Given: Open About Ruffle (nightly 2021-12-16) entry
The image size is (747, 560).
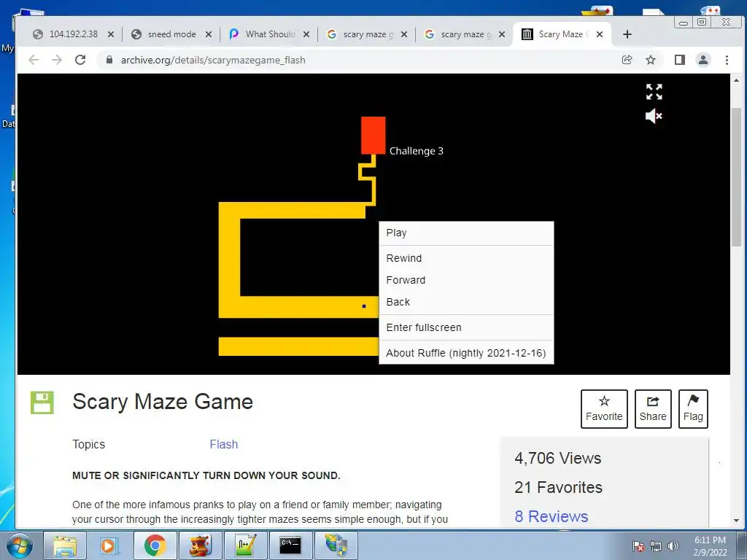Looking at the screenshot, I should click(466, 353).
